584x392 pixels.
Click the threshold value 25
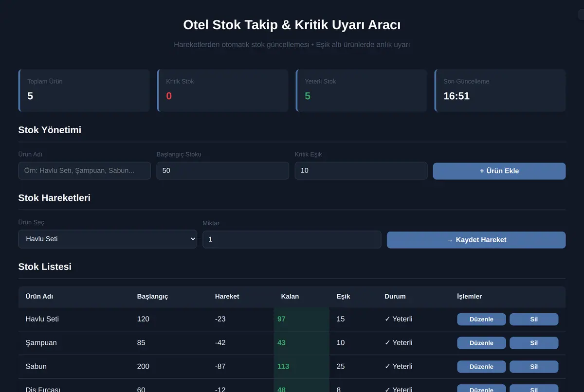coord(341,366)
